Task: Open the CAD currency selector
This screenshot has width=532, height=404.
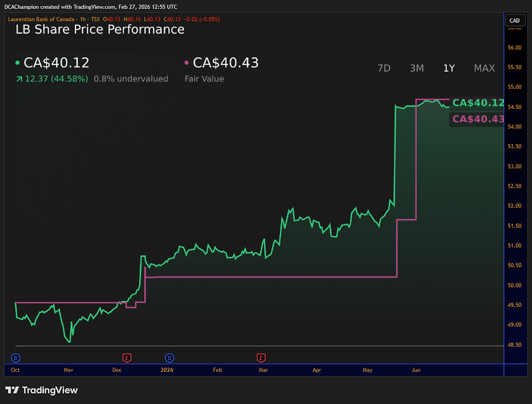Action: pos(515,21)
